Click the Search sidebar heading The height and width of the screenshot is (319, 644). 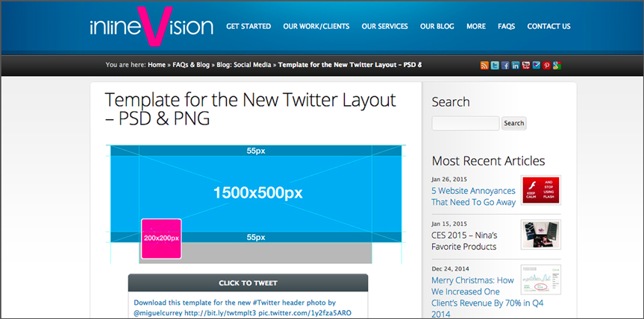[x=451, y=101]
